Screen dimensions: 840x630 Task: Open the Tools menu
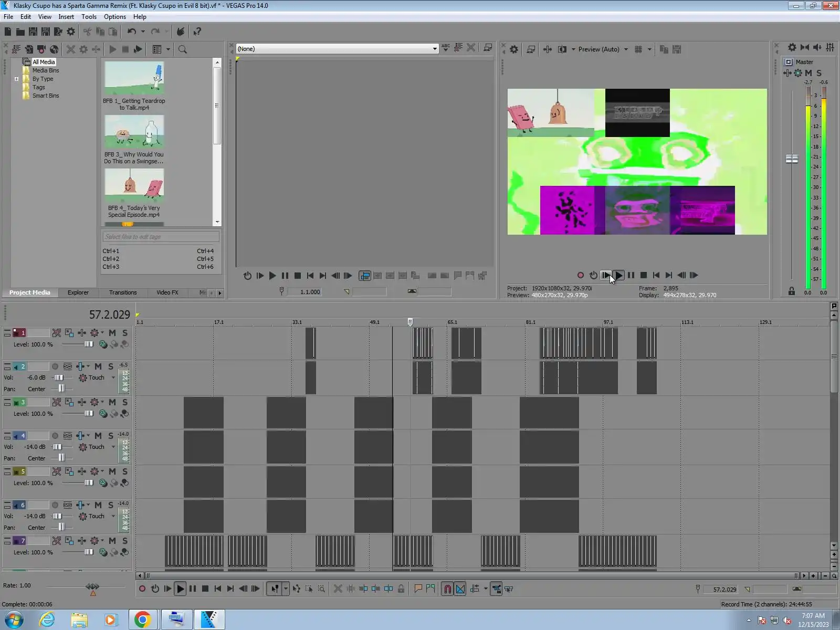point(89,17)
